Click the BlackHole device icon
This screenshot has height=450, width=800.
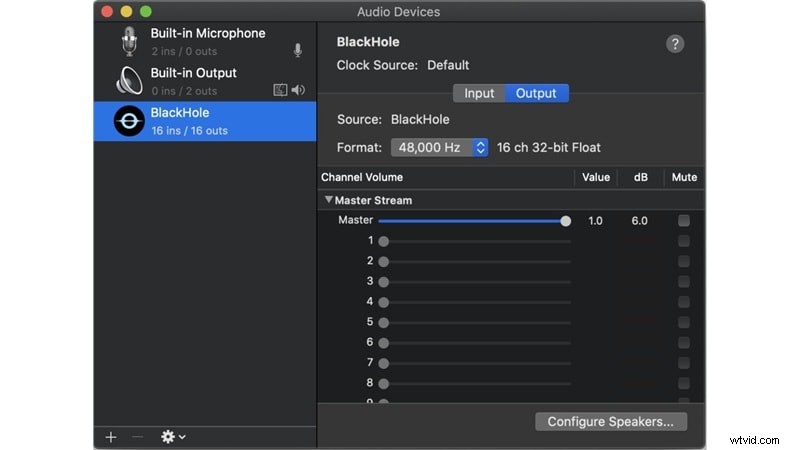128,121
